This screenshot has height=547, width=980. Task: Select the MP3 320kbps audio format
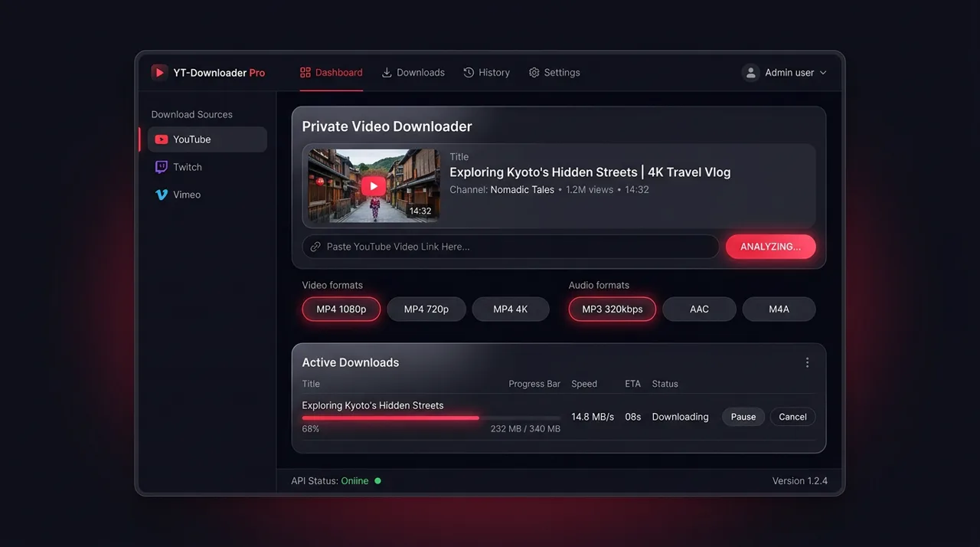(612, 310)
